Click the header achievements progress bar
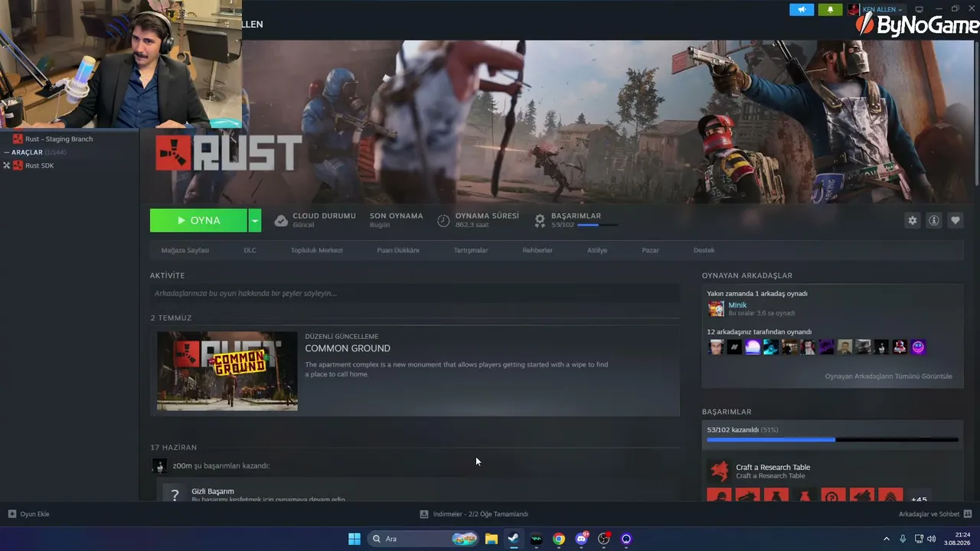Image resolution: width=980 pixels, height=551 pixels. point(598,225)
